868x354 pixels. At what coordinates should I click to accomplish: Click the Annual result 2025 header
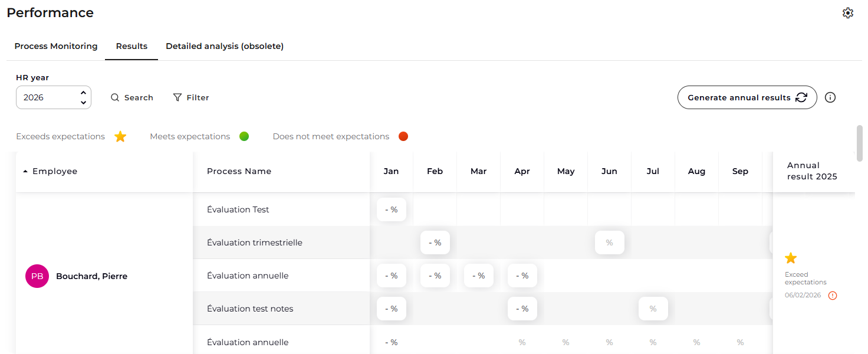[x=812, y=171]
